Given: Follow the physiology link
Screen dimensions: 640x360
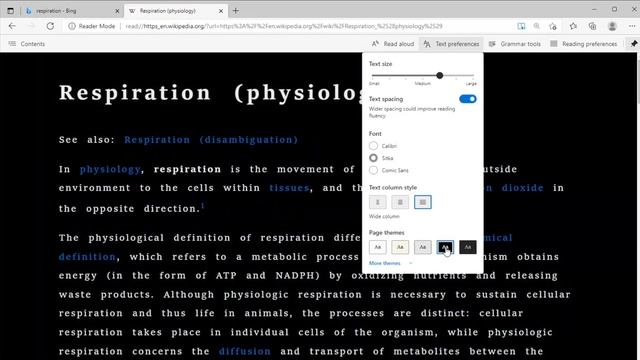Looking at the screenshot, I should pos(110,169).
